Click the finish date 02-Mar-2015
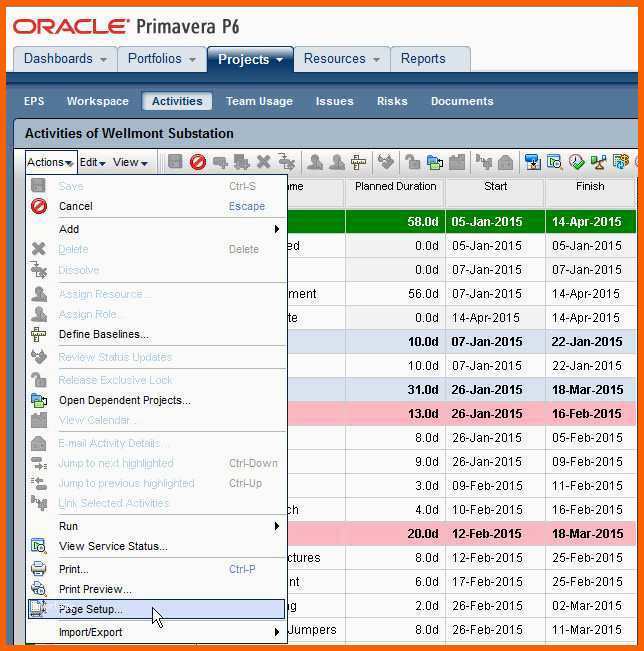 click(590, 606)
